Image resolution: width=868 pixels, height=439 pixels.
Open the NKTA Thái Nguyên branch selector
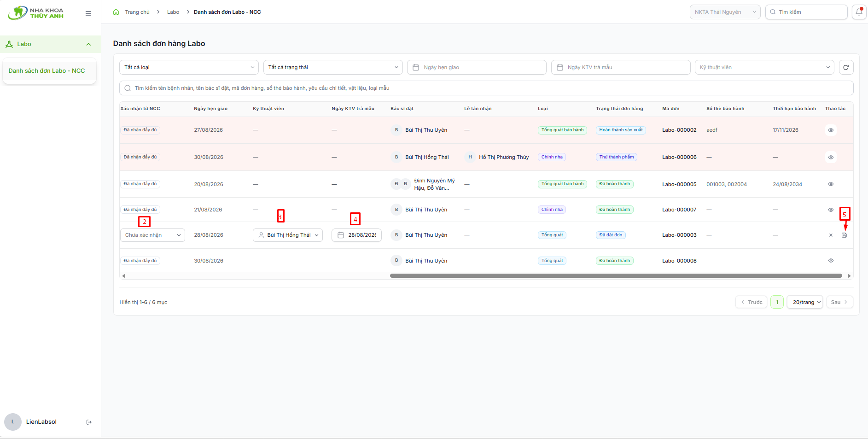[x=725, y=12]
